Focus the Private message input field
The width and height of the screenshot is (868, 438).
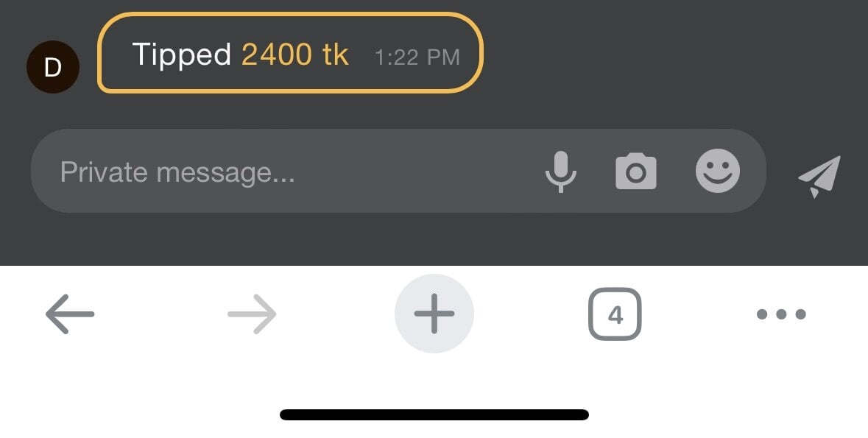398,171
